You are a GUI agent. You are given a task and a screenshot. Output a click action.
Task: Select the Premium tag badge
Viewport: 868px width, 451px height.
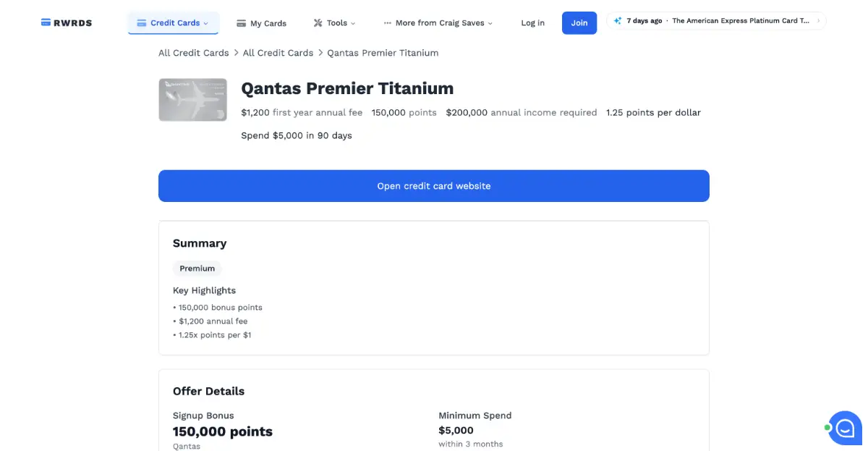tap(197, 269)
